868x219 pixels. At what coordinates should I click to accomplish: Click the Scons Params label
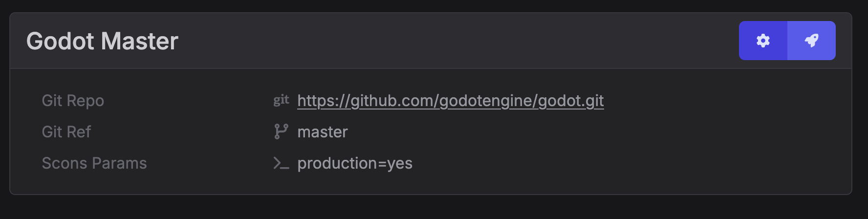click(94, 163)
